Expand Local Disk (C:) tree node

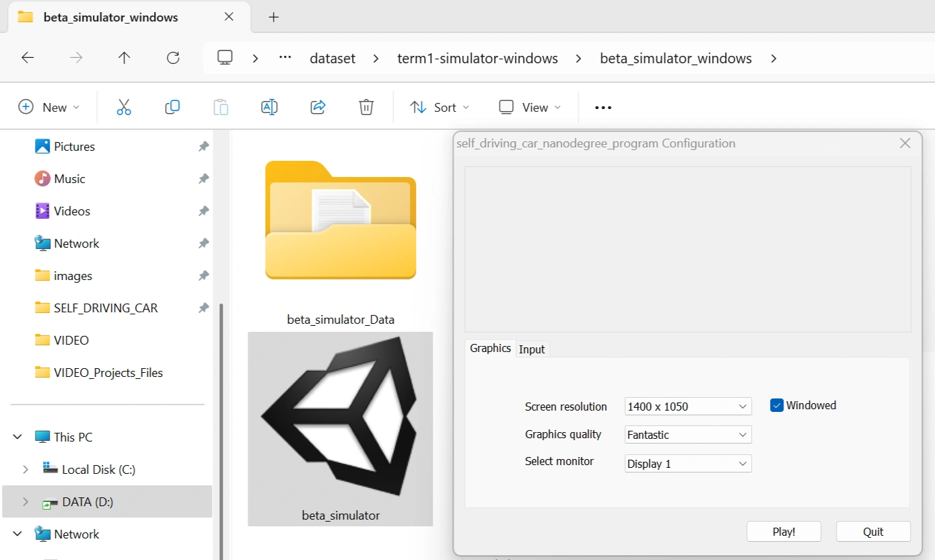click(x=26, y=469)
